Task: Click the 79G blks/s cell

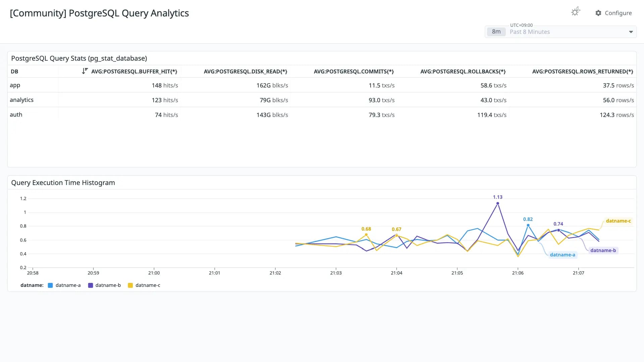Action: pos(274,100)
